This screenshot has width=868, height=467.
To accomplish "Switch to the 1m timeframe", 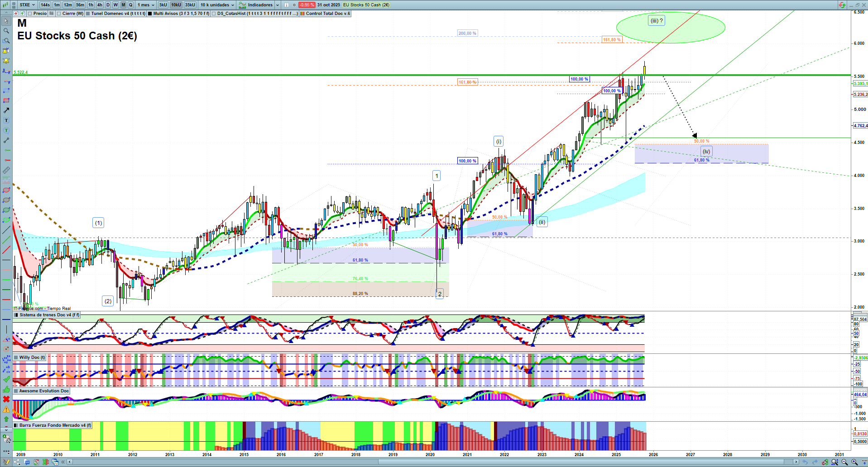I will click(57, 5).
